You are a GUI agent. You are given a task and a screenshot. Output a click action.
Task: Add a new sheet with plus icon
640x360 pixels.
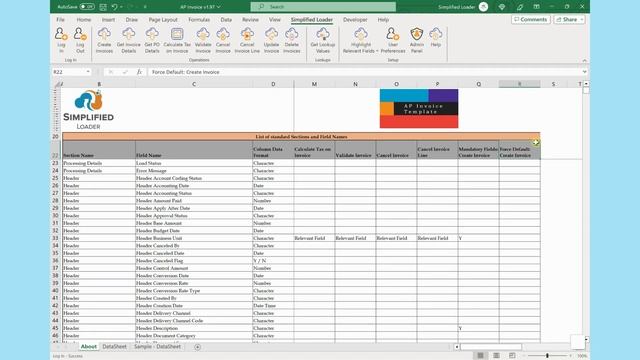tap(198, 347)
